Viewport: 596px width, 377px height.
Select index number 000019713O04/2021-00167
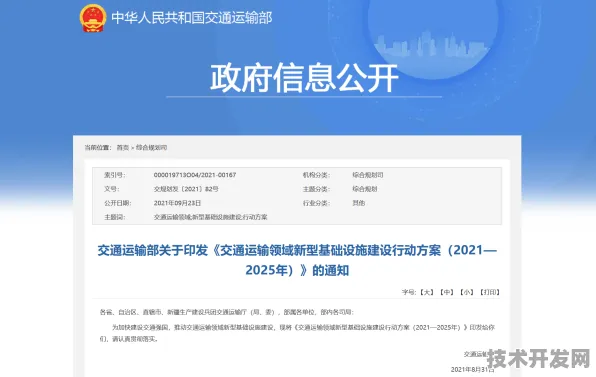coord(195,175)
